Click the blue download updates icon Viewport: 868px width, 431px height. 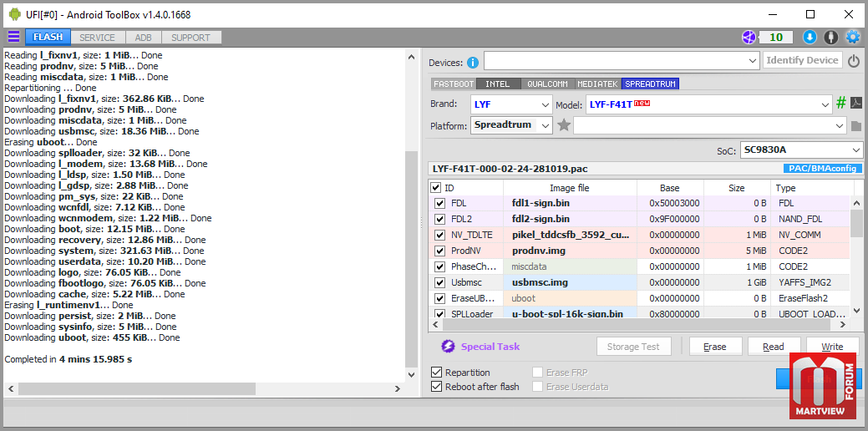810,37
